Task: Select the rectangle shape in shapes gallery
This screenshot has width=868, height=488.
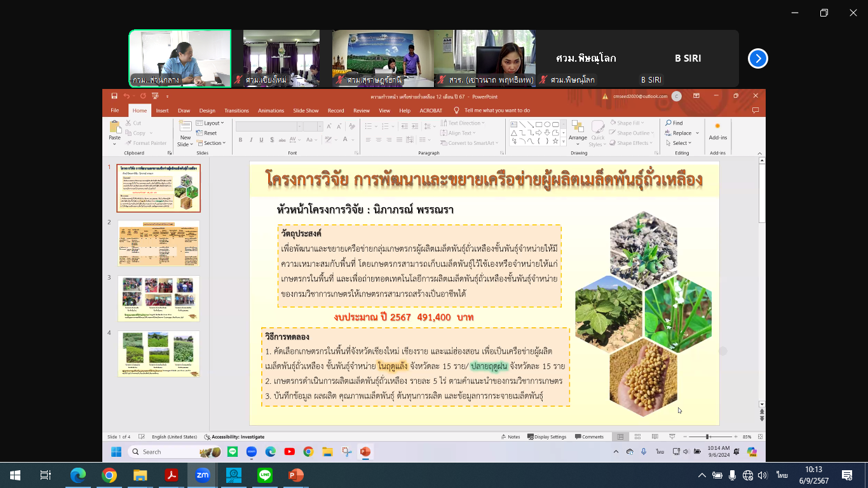Action: (538, 125)
